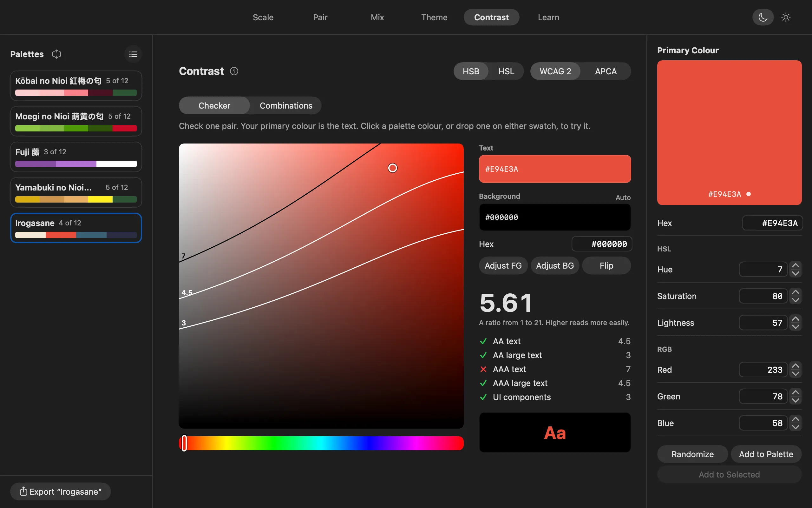The image size is (812, 508).
Task: Select the Kōbai no Nioi palette
Action: 76,85
